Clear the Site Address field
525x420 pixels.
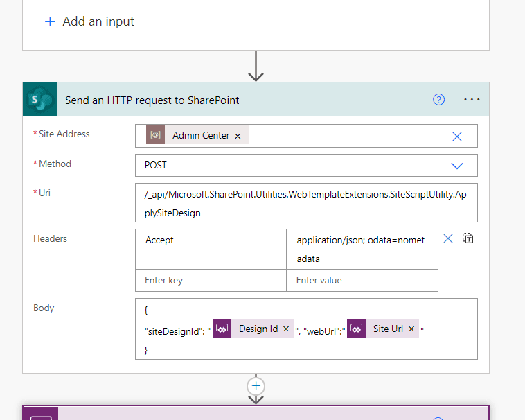[x=457, y=137]
